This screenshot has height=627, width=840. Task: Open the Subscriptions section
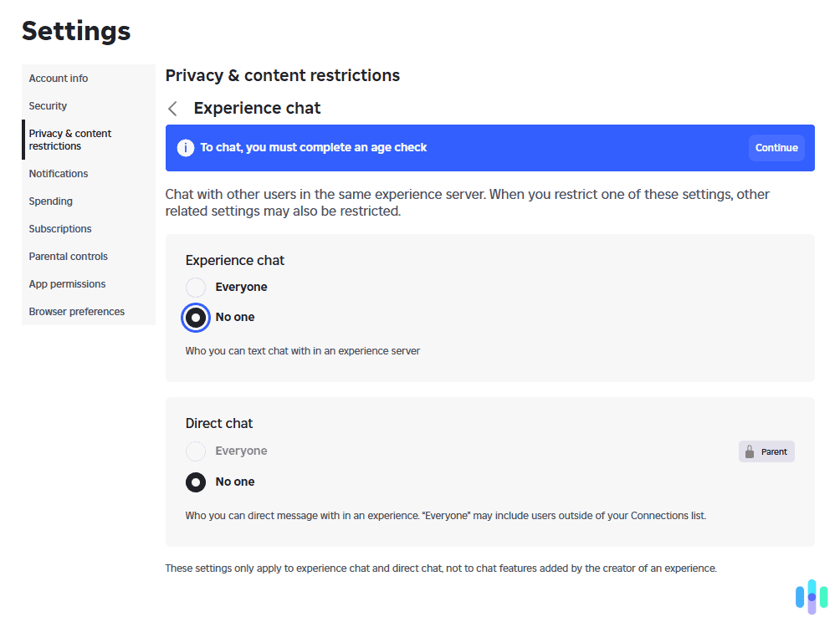pyautogui.click(x=60, y=229)
